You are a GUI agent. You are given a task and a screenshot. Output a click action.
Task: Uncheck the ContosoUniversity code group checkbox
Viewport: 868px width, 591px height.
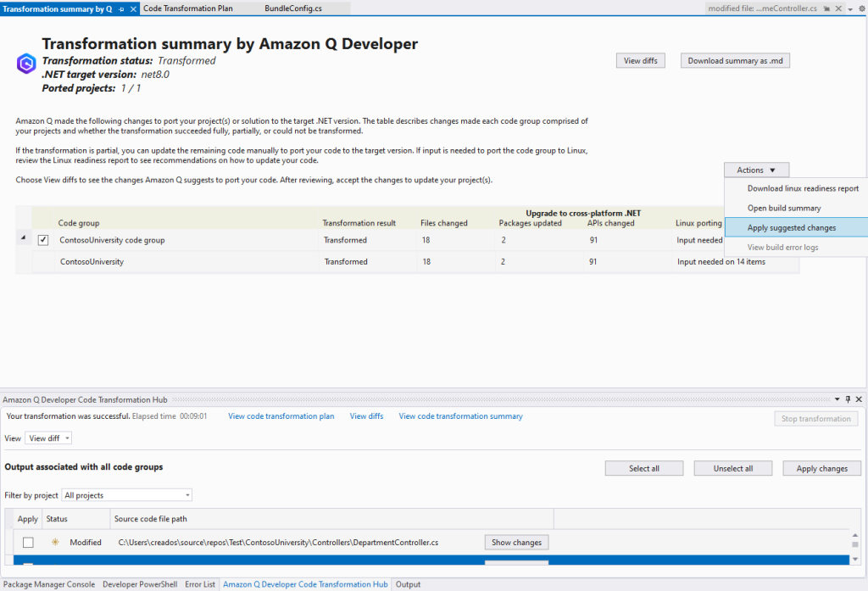(x=42, y=240)
